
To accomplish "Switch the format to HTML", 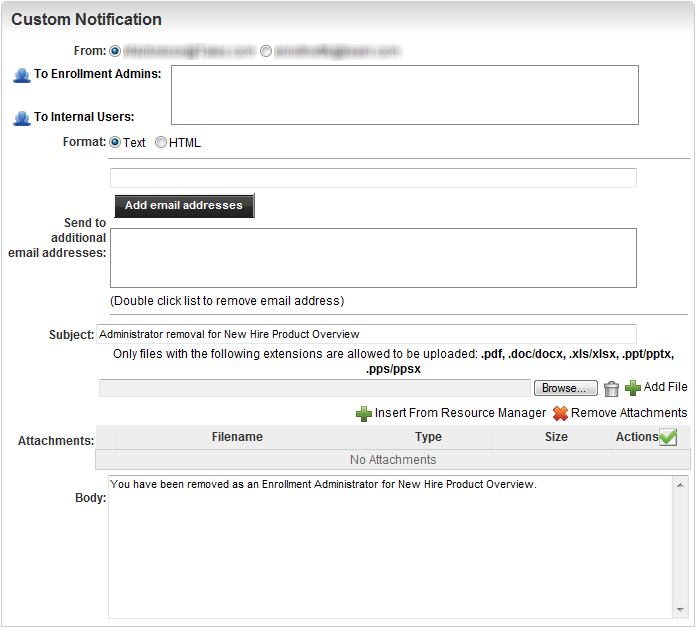I will [161, 142].
